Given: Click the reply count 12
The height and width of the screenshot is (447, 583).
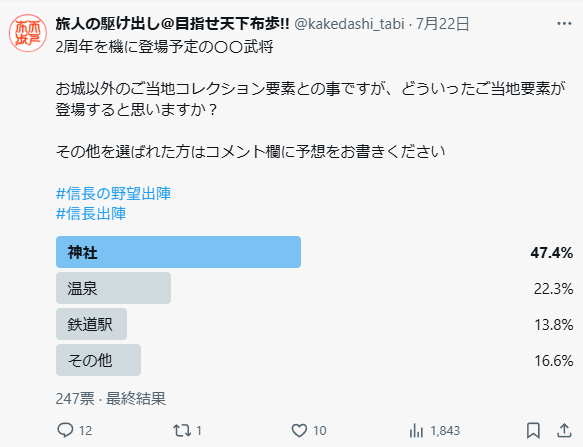Looking at the screenshot, I should point(86,431).
